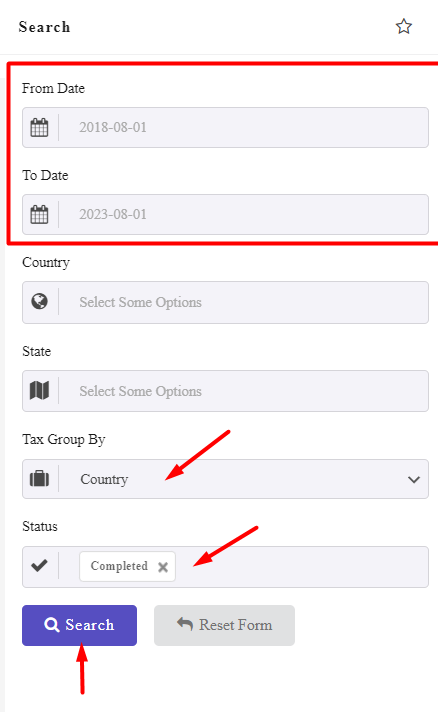The height and width of the screenshot is (712, 438).
Task: Click the favorite star icon
Action: click(404, 26)
